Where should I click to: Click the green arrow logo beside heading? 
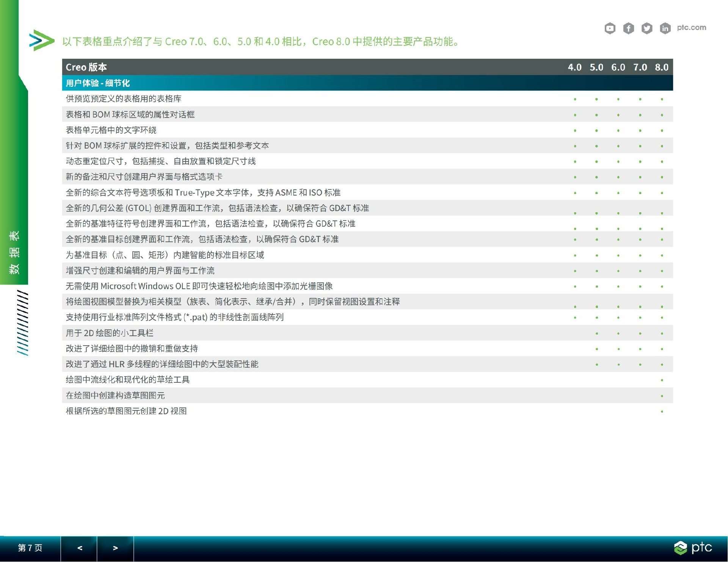[41, 40]
